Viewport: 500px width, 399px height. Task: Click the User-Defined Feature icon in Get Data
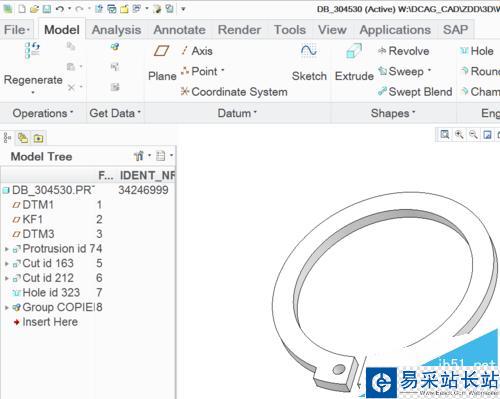115,47
